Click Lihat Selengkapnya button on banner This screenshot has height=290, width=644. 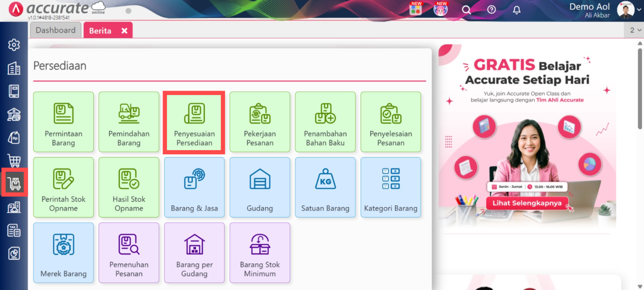(x=527, y=203)
